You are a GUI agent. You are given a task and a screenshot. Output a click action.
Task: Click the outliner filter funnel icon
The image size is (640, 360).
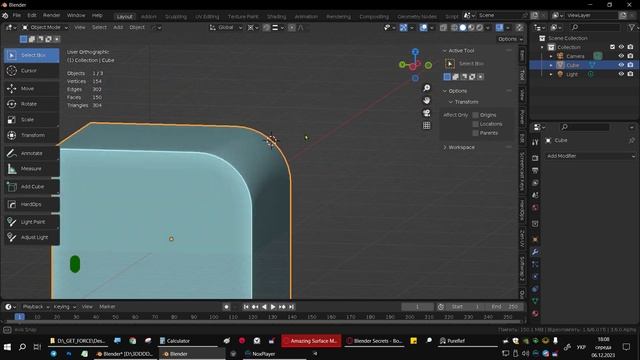coord(631,27)
